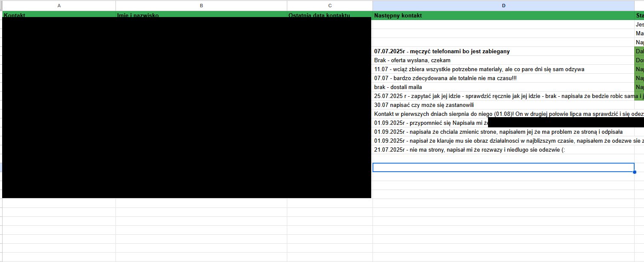
Task: Select the column C header
Action: [329, 6]
